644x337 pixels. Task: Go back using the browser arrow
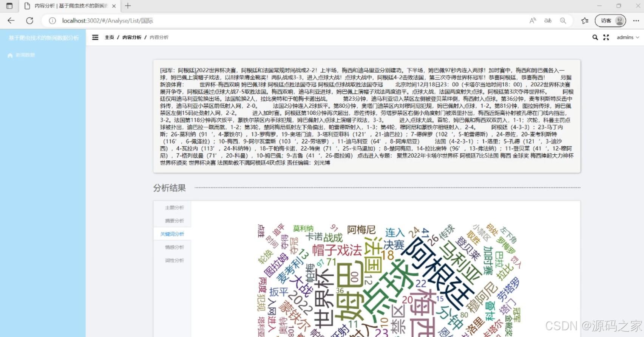pos(11,21)
